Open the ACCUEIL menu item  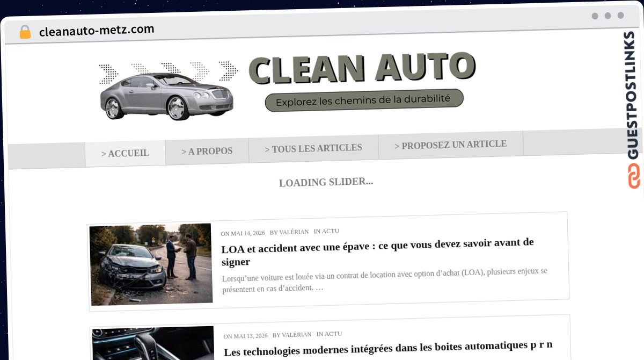tap(125, 153)
